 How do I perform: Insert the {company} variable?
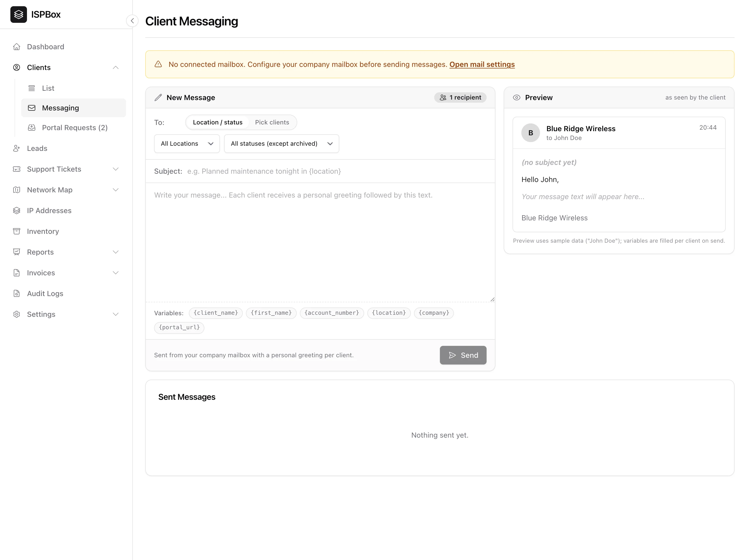(434, 313)
